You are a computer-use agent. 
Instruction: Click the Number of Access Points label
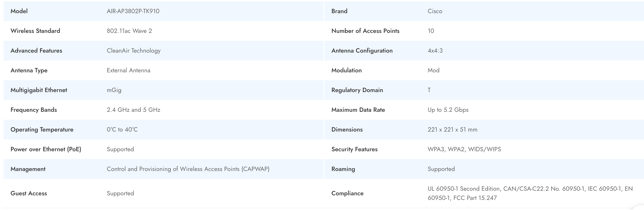click(x=365, y=31)
